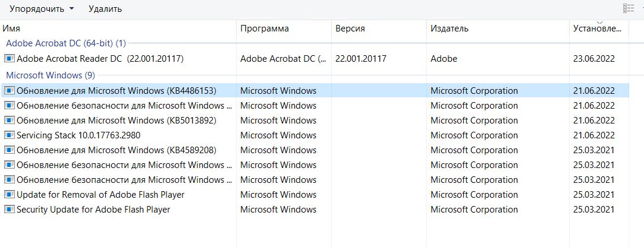Click the icon of the KB4589208 update
644x247 pixels.
pos(10,150)
